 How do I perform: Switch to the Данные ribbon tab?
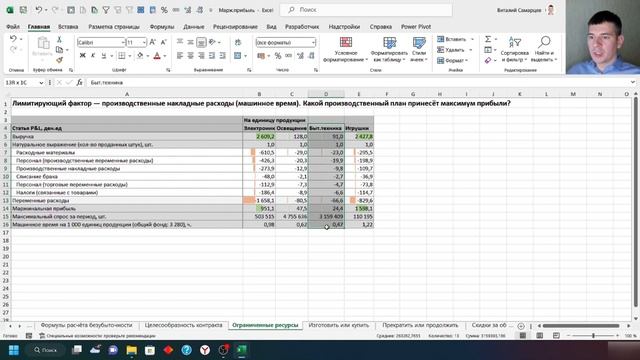[193, 27]
